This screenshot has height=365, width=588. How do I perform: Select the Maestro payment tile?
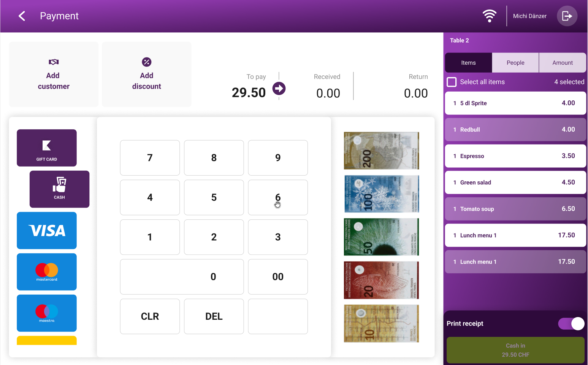click(47, 313)
